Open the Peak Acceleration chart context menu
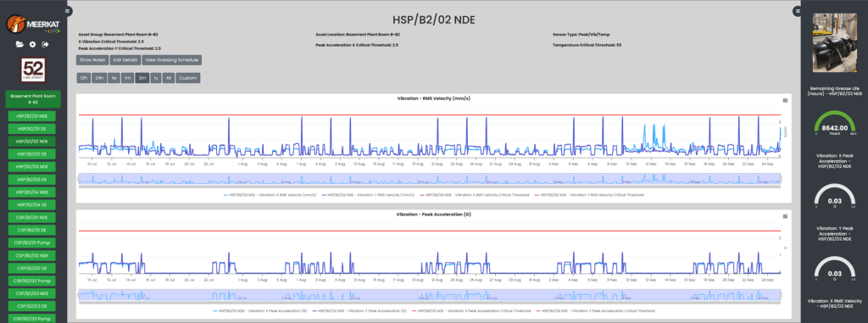This screenshot has height=323, width=868. click(x=785, y=217)
